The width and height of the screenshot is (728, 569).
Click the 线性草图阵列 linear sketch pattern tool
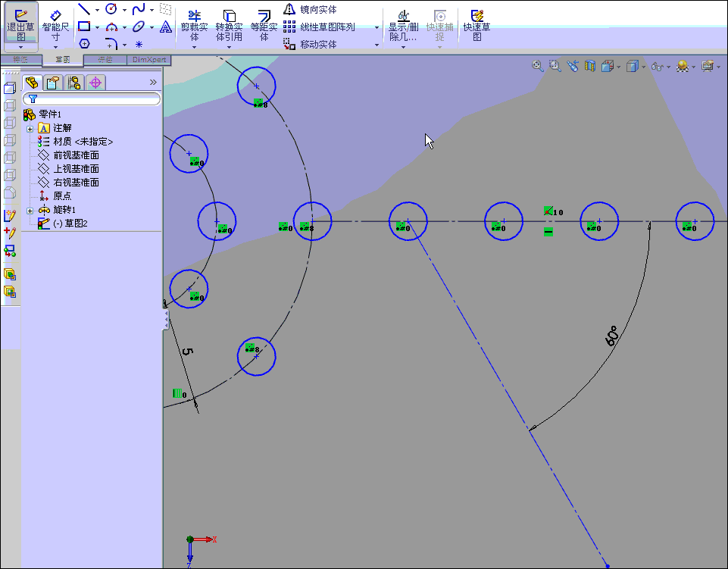320,27
